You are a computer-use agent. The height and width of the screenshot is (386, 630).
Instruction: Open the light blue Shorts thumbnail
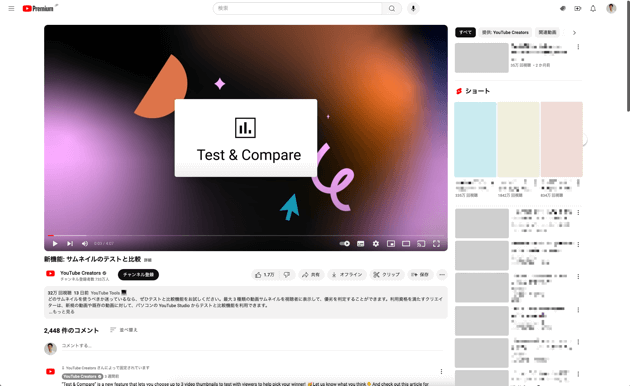pyautogui.click(x=475, y=139)
